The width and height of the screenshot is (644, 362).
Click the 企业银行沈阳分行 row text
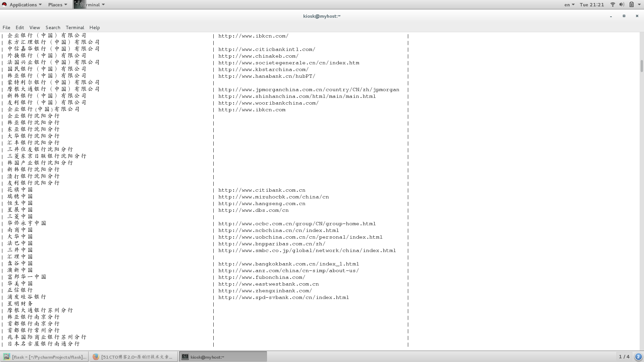click(x=34, y=116)
